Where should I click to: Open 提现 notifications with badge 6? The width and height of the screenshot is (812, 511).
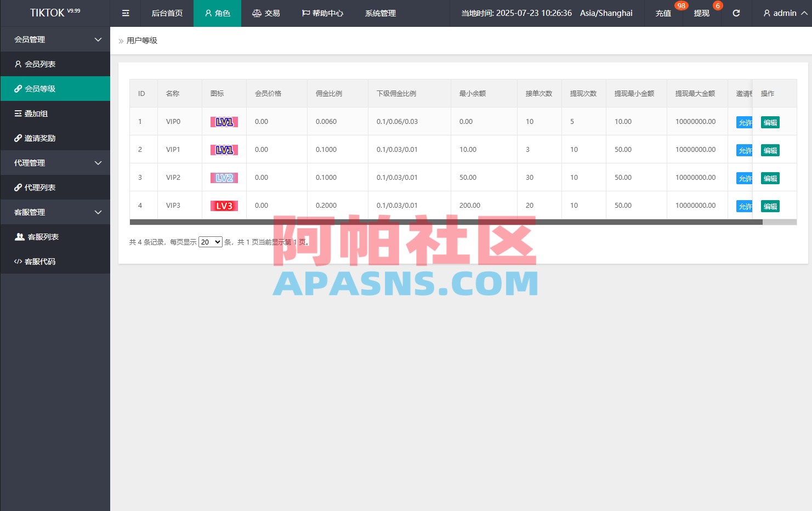click(702, 13)
